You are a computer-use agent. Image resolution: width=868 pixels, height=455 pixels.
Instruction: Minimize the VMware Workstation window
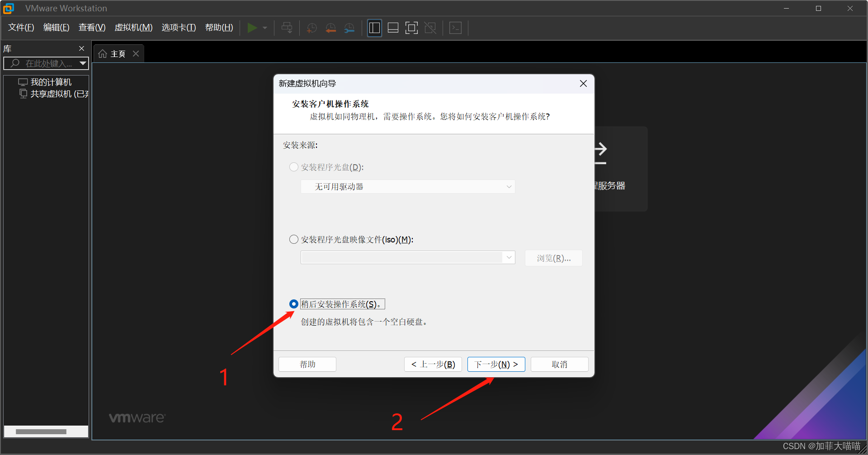(787, 8)
